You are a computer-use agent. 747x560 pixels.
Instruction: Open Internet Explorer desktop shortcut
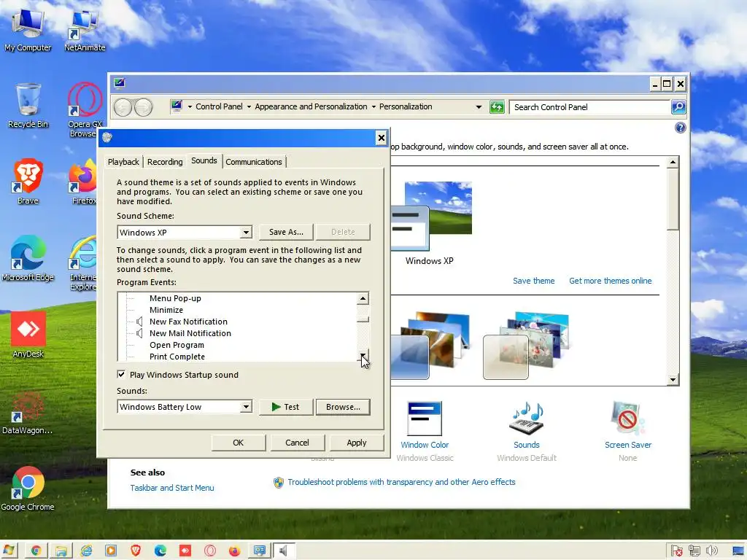point(83,263)
